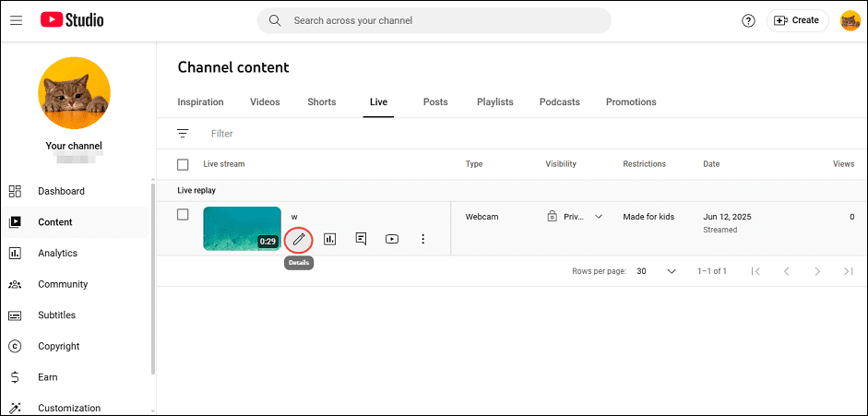Viewport: 868px width, 416px height.
Task: Click the Details pencil icon
Action: [299, 239]
